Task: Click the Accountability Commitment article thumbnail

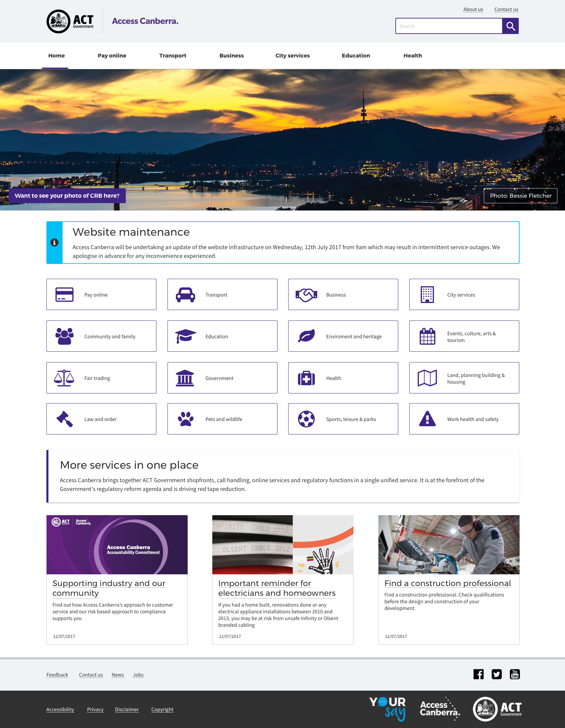Action: click(117, 545)
